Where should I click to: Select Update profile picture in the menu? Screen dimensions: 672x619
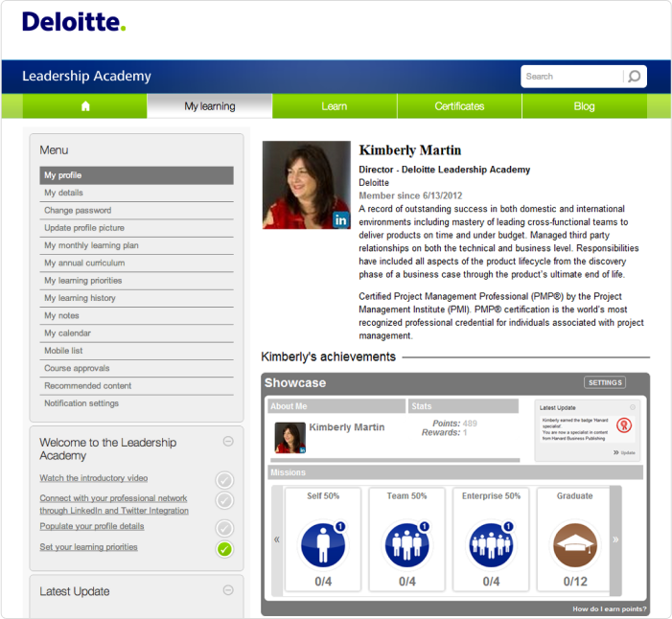[x=137, y=228]
